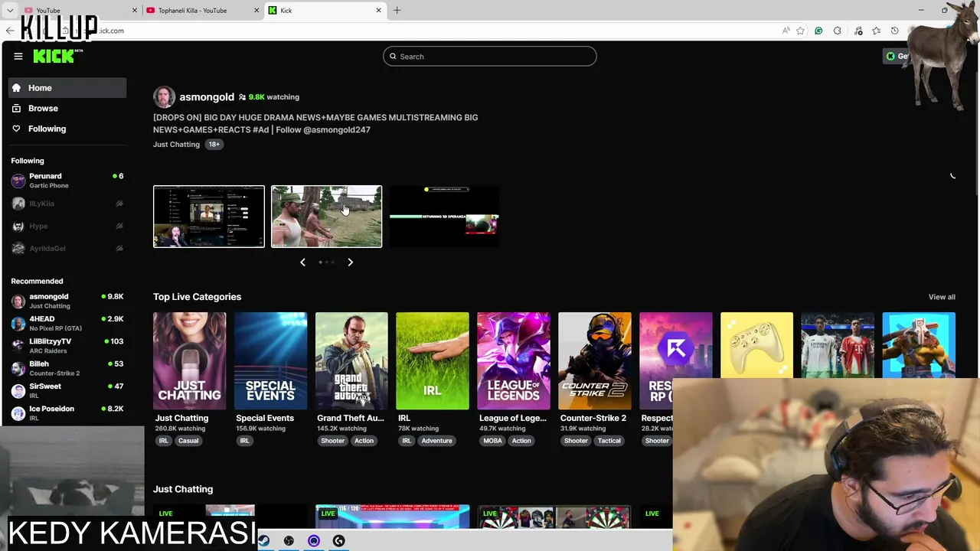
Task: Click asmongold's avatar in featured stream
Action: click(164, 97)
